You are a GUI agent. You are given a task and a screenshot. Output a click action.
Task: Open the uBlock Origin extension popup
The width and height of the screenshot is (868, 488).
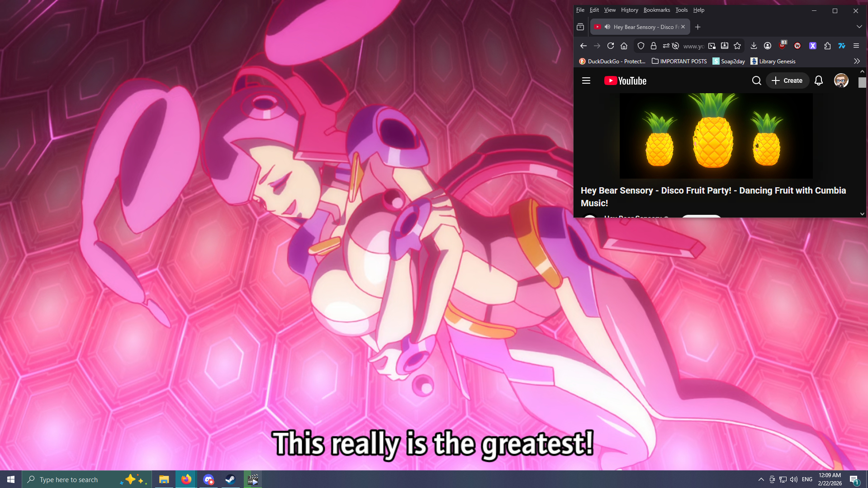coord(783,46)
